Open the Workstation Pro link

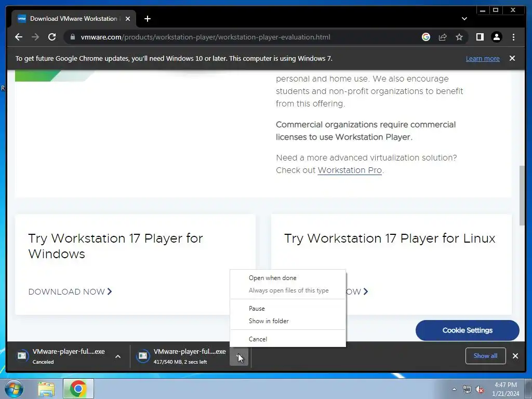point(350,170)
